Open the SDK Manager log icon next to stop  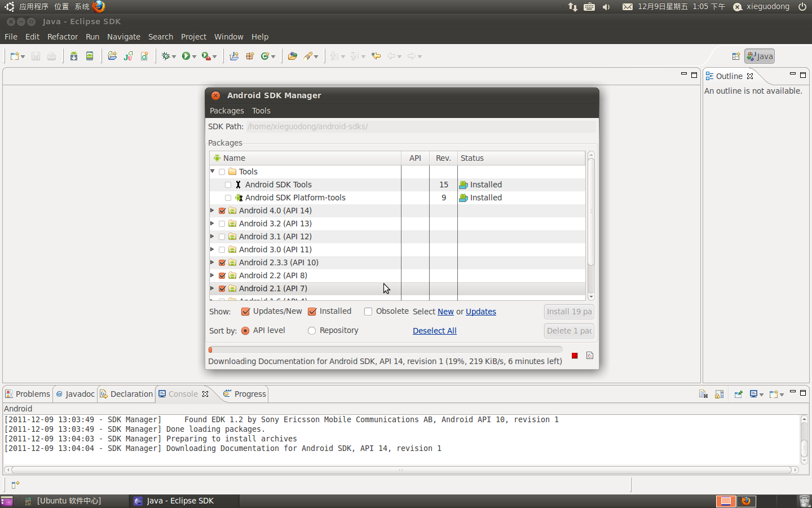point(590,356)
